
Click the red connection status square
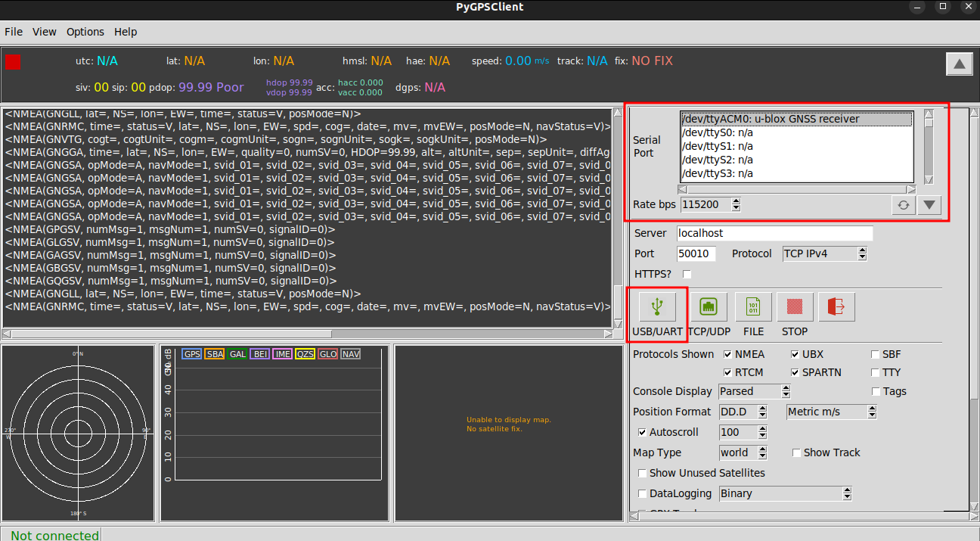point(13,61)
